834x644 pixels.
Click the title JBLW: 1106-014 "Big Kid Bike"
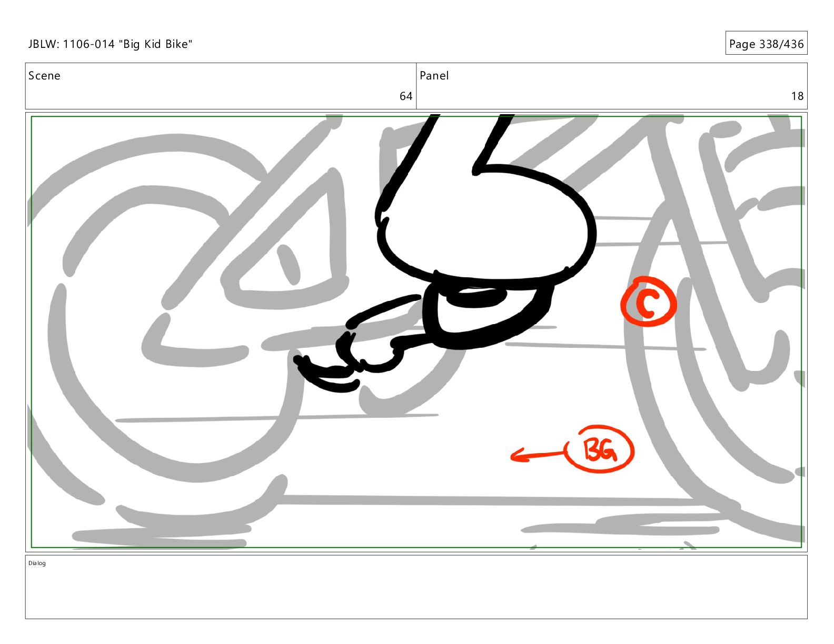[x=110, y=44]
